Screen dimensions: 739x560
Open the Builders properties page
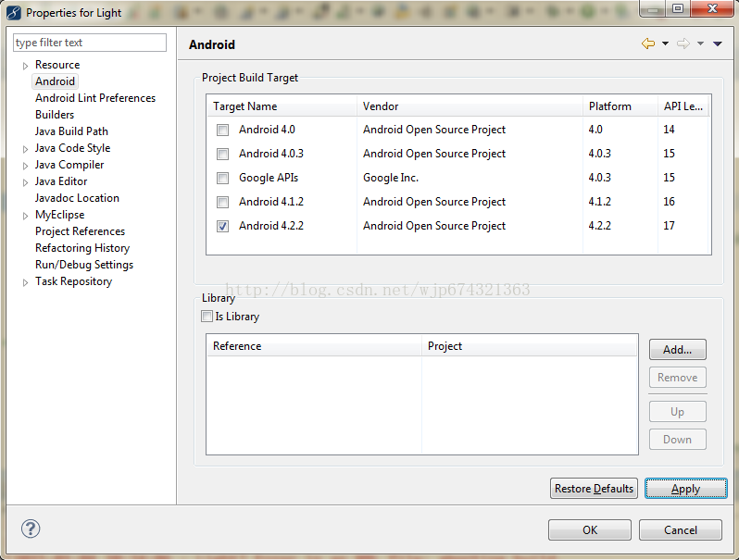tap(55, 115)
